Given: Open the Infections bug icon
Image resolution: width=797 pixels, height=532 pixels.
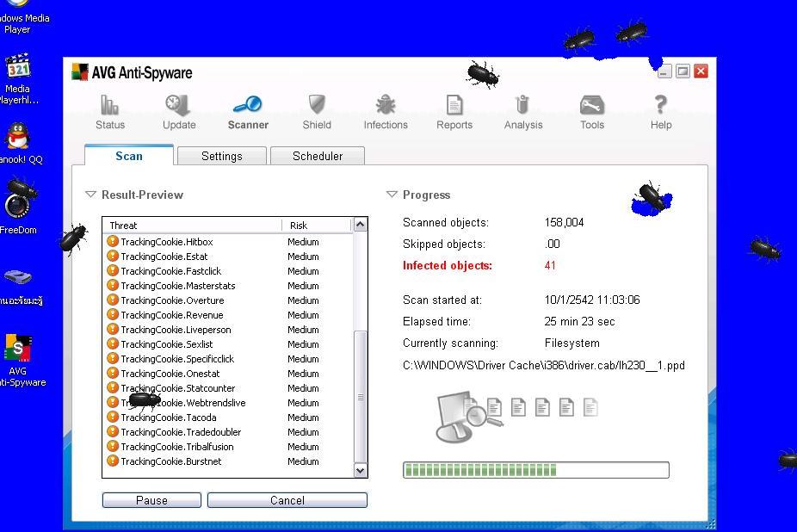Looking at the screenshot, I should [x=386, y=105].
